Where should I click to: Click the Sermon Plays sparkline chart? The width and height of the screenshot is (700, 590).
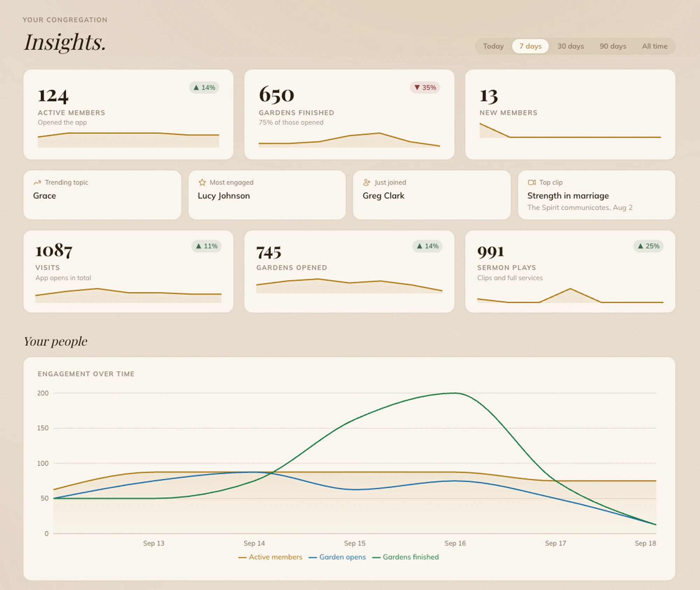pyautogui.click(x=570, y=295)
